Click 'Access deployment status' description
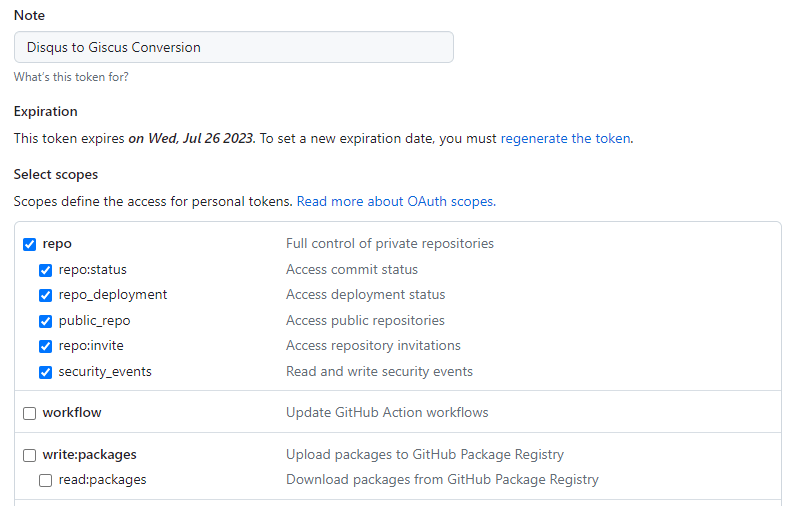This screenshot has width=792, height=506. pos(366,294)
